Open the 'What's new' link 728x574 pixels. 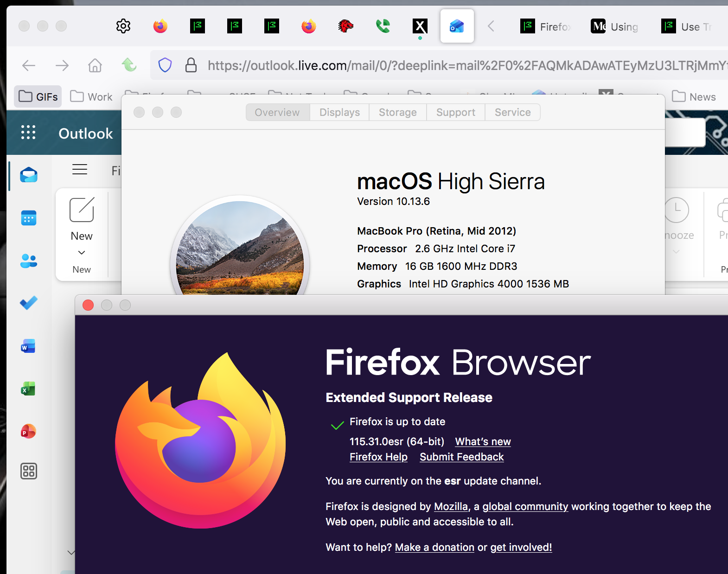point(483,441)
